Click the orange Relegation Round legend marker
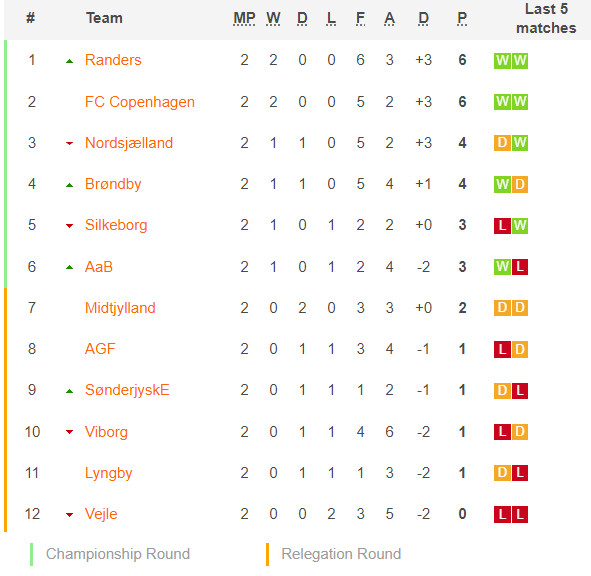591x576 pixels. point(267,555)
